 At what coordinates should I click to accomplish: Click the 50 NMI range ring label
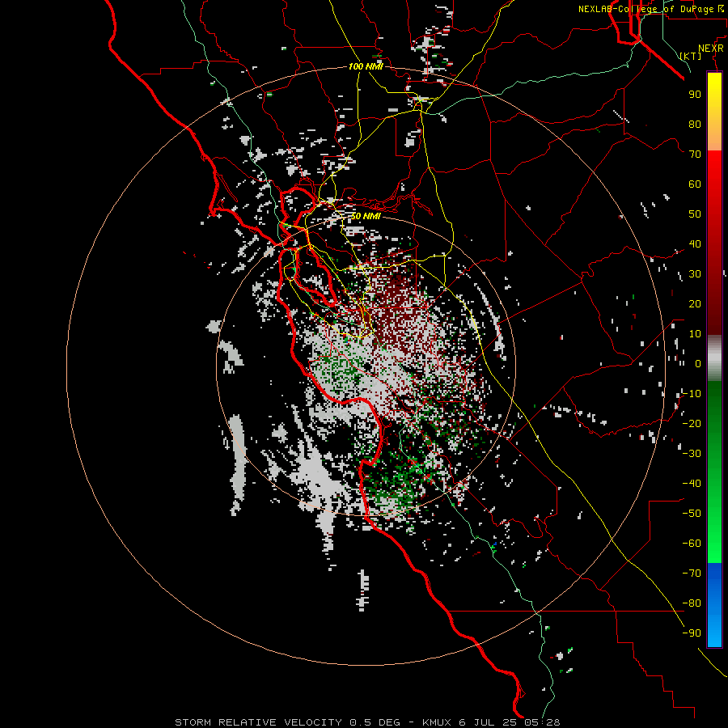coord(365,216)
